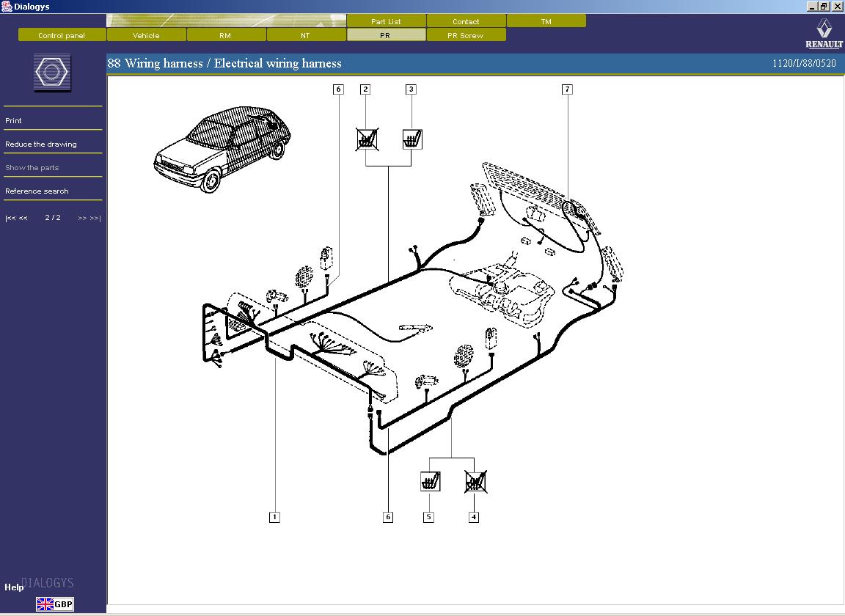Viewport: 845px width, 616px height.
Task: Go to last page with >>| arrow
Action: (95, 218)
